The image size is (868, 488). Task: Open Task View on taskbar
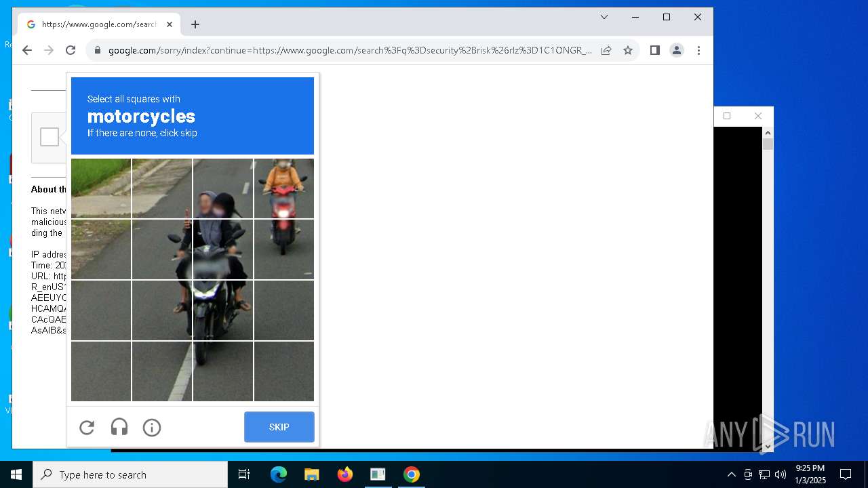tap(244, 474)
